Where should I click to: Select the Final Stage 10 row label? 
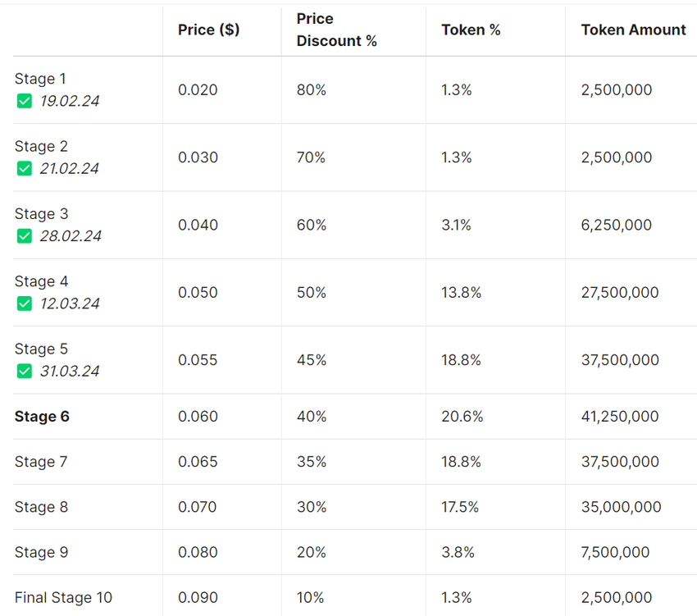tap(63, 597)
